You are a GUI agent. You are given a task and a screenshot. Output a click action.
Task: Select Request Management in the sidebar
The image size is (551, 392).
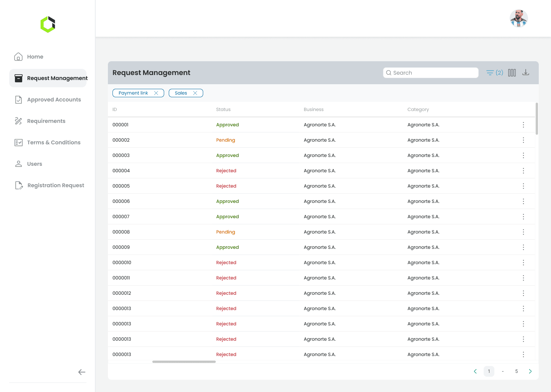pos(48,78)
